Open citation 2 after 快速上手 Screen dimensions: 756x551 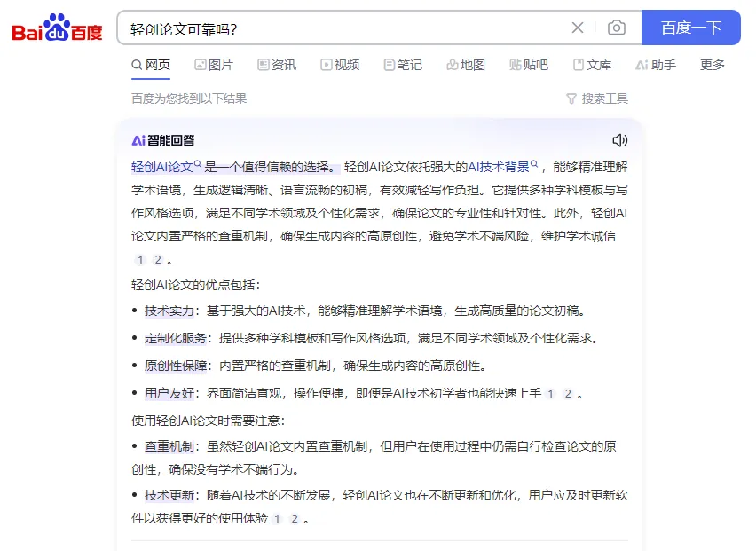tap(568, 394)
